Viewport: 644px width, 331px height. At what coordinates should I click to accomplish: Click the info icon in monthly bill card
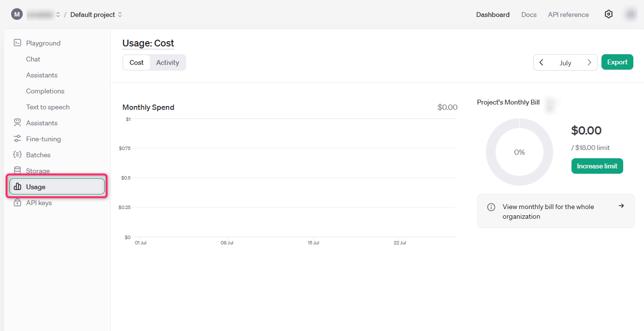point(491,207)
